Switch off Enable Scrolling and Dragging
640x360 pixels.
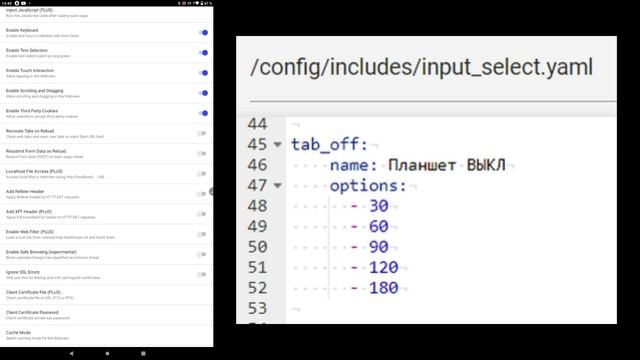[203, 93]
